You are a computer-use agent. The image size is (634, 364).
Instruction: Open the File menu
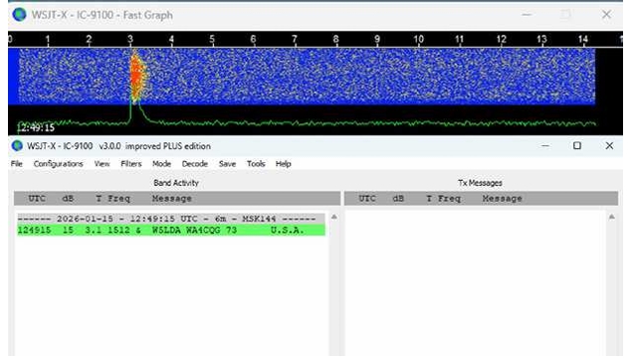[17, 164]
